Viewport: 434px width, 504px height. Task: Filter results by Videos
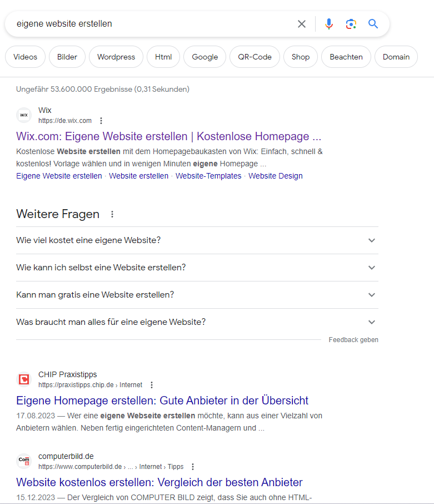pos(26,57)
